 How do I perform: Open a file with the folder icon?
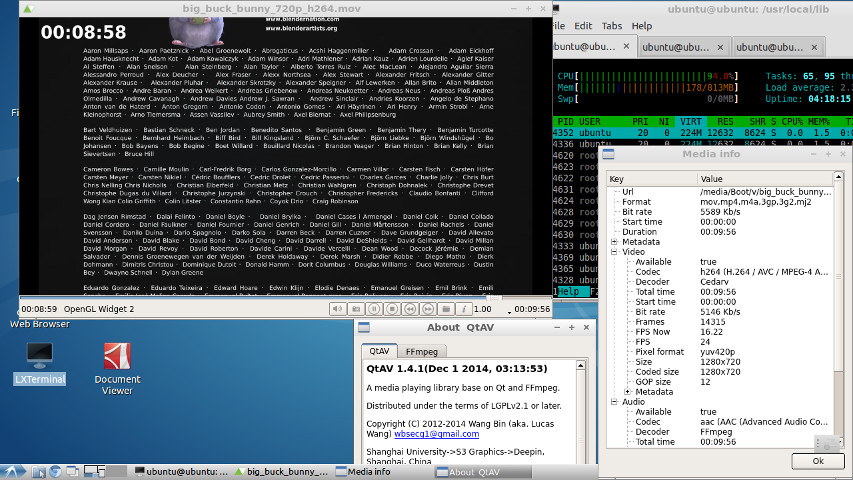pyautogui.click(x=446, y=309)
